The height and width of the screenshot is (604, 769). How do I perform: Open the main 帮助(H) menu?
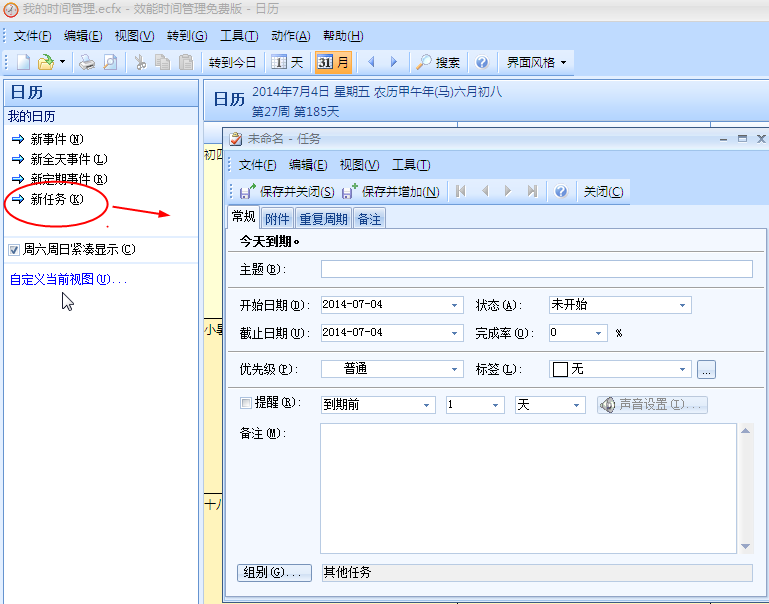pos(343,36)
